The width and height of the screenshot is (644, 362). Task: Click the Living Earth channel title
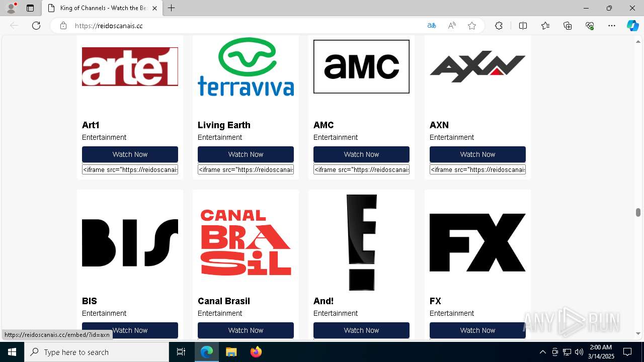224,125
